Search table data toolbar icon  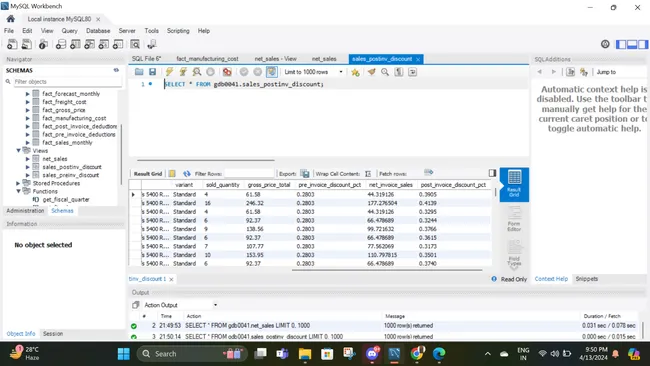click(x=135, y=44)
